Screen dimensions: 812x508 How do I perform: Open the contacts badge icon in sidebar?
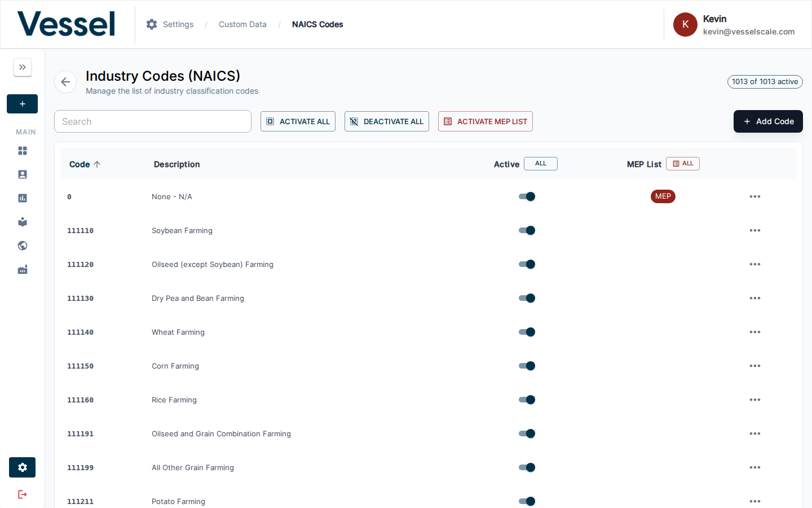point(23,174)
